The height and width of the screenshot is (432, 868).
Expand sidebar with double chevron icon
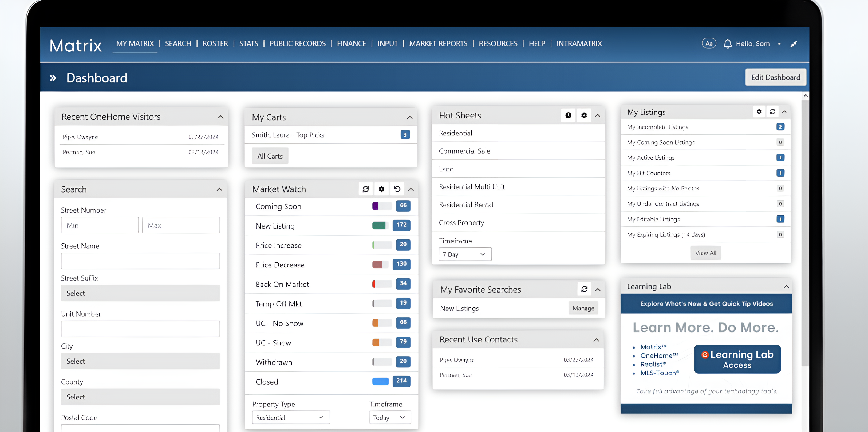(x=53, y=78)
